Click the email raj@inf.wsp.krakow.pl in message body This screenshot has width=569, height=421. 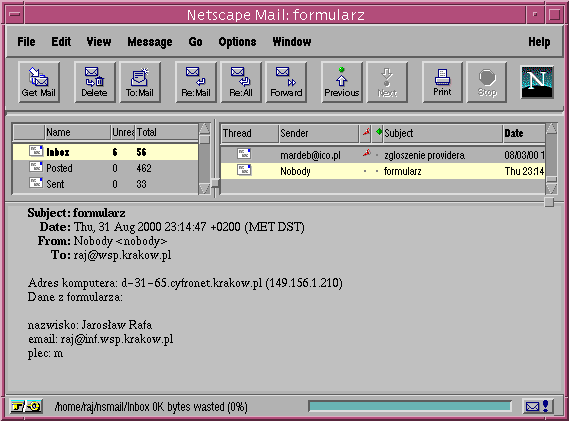click(x=116, y=339)
